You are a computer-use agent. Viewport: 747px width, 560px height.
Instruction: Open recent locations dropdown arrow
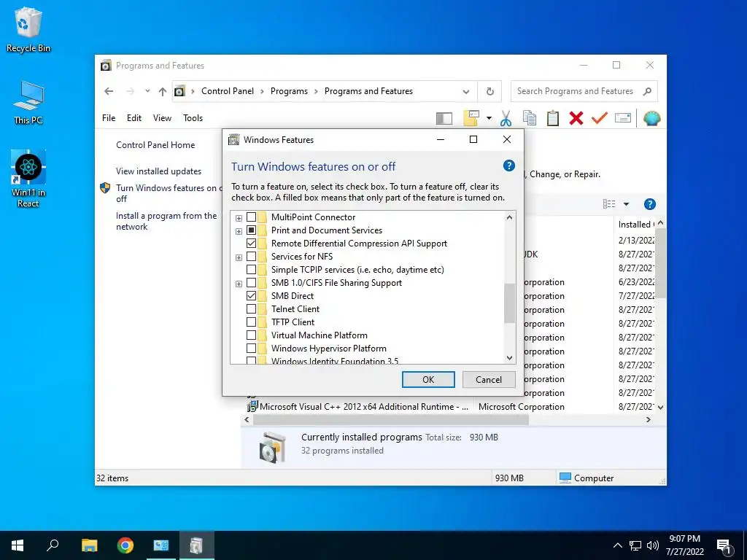147,91
